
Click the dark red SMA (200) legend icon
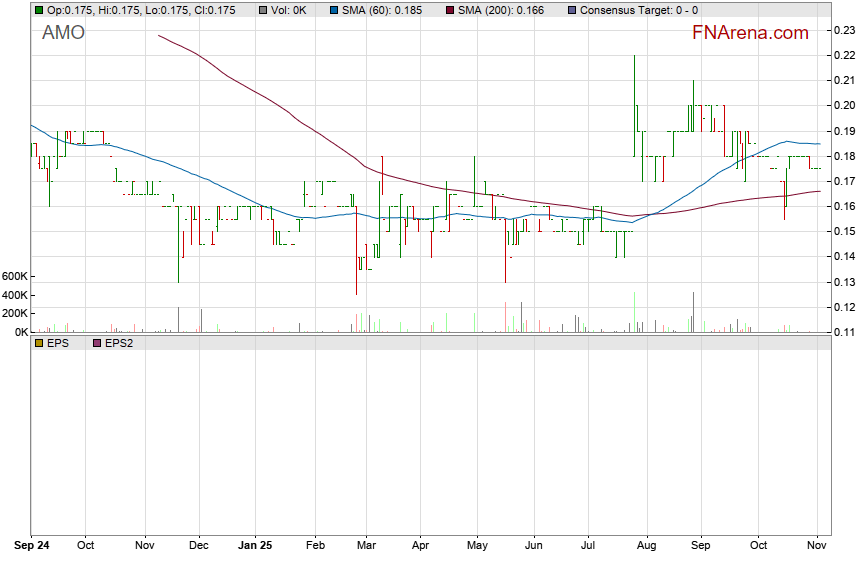(x=448, y=10)
